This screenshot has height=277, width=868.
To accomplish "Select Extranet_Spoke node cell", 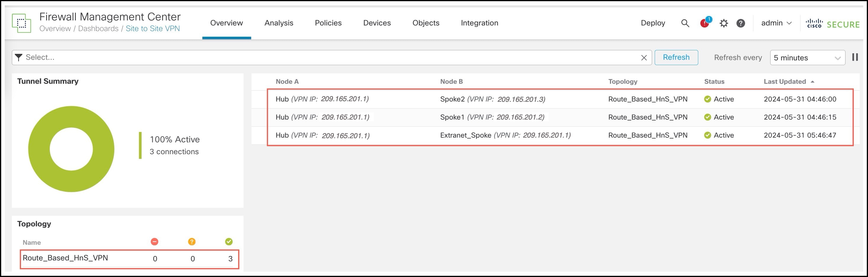I will pyautogui.click(x=505, y=135).
